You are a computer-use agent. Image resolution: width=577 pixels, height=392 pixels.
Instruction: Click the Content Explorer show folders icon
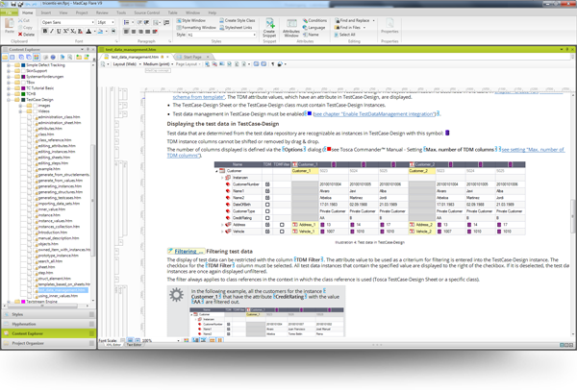(5, 58)
